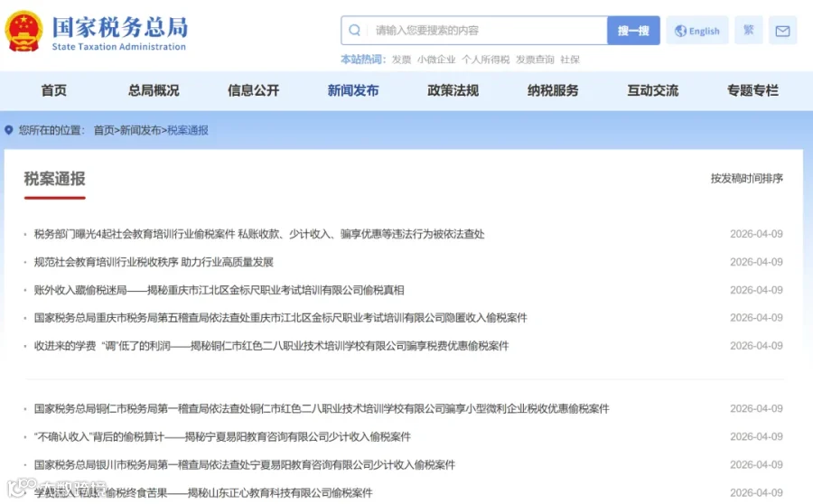813x504 pixels.
Task: Click the date beside 规范社会教育培训行业税收秩序
Action: coord(756,262)
